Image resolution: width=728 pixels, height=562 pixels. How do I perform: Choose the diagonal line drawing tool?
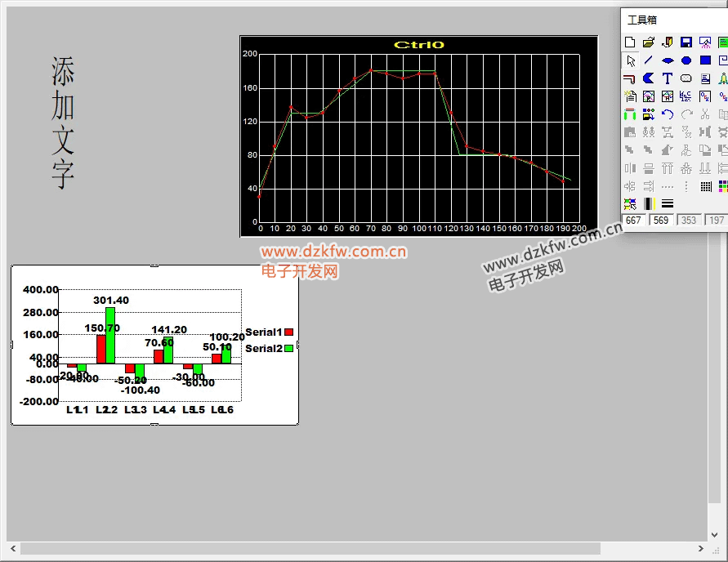(x=649, y=60)
